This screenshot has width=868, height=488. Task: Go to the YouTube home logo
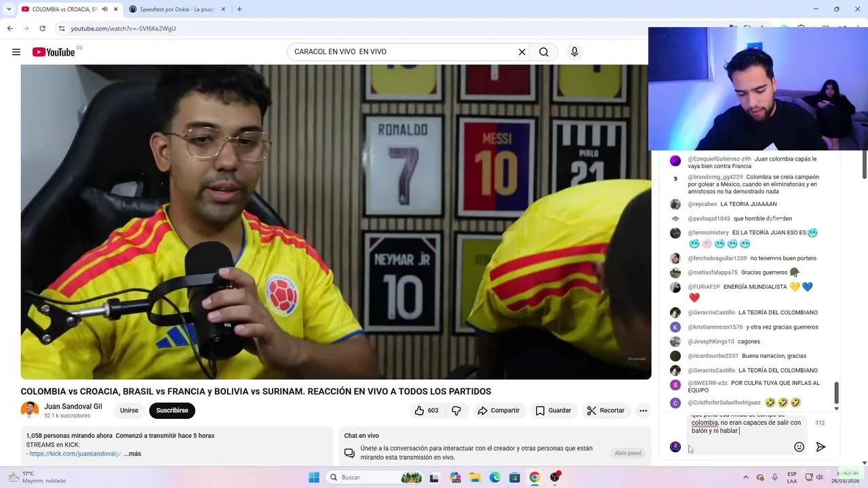54,52
